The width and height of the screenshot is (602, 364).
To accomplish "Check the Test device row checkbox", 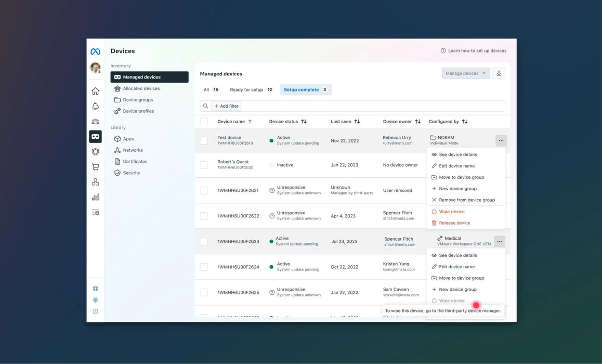I will point(204,140).
